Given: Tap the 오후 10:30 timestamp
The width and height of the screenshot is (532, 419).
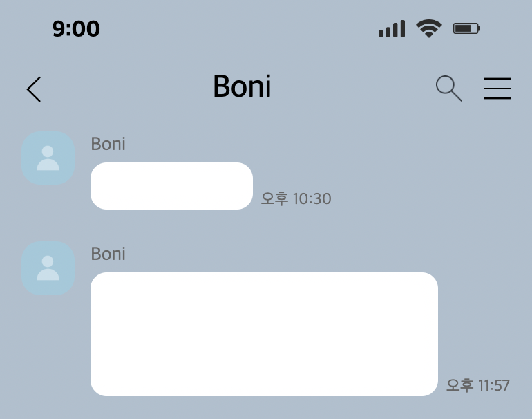Looking at the screenshot, I should [296, 198].
